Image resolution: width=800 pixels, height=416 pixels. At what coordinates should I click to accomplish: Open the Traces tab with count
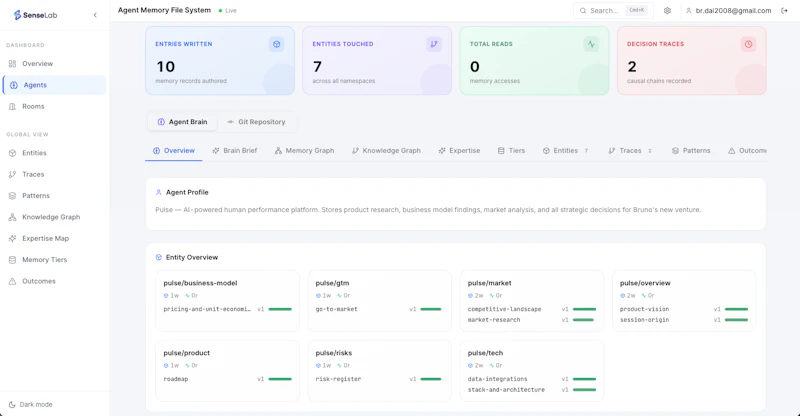click(x=630, y=151)
